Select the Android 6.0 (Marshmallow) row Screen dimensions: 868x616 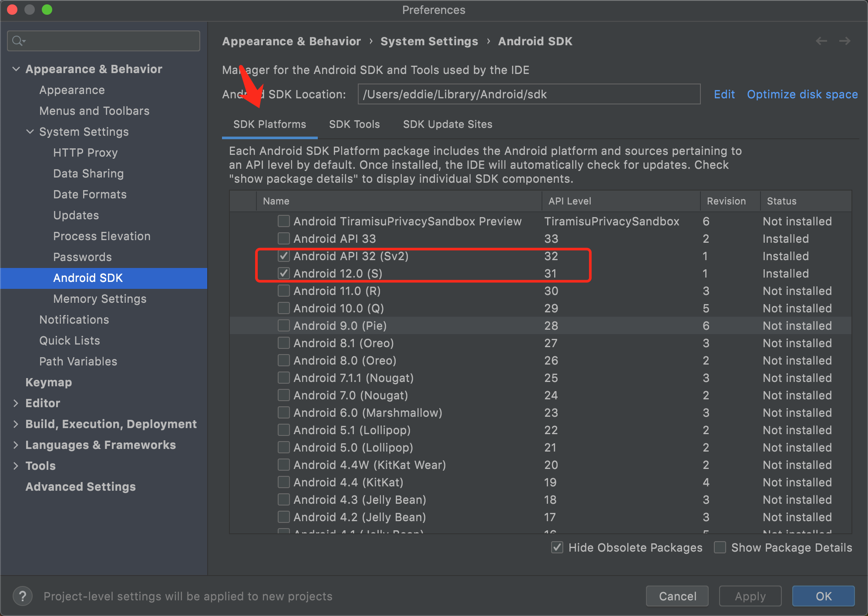coord(540,412)
